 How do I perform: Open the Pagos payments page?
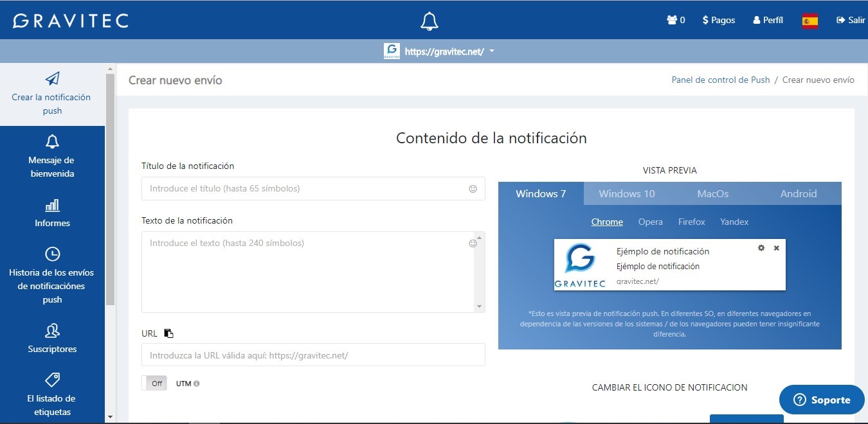(x=719, y=20)
